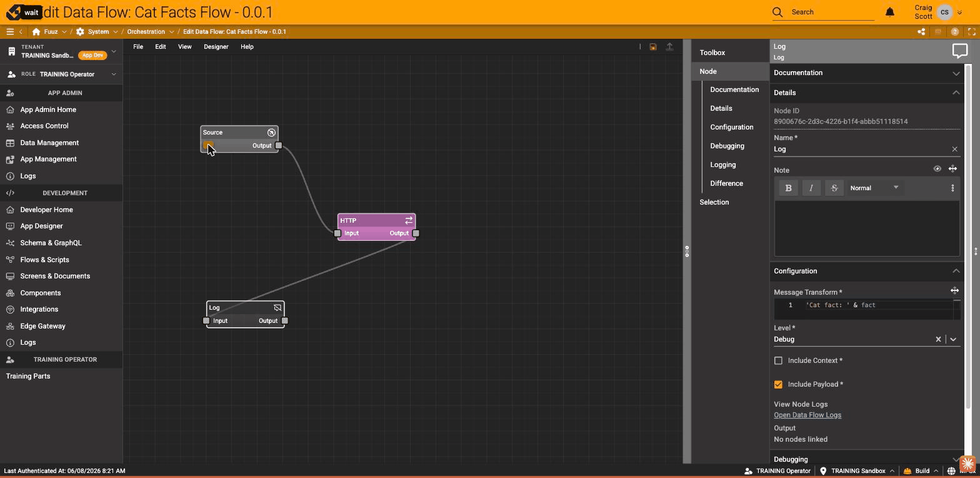Go to Flows & Scripts in the sidebar
The image size is (980, 478).
coord(44,260)
